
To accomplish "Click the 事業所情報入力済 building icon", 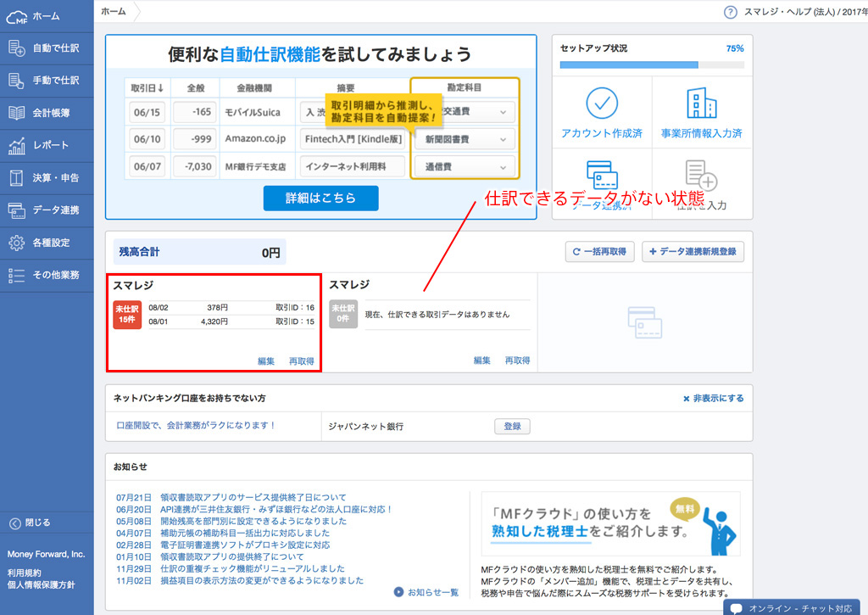I will [701, 103].
